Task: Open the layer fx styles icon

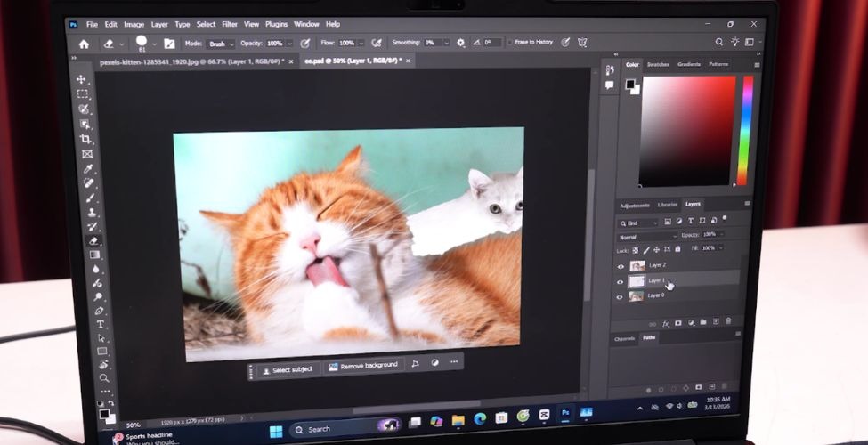Action: tap(665, 323)
